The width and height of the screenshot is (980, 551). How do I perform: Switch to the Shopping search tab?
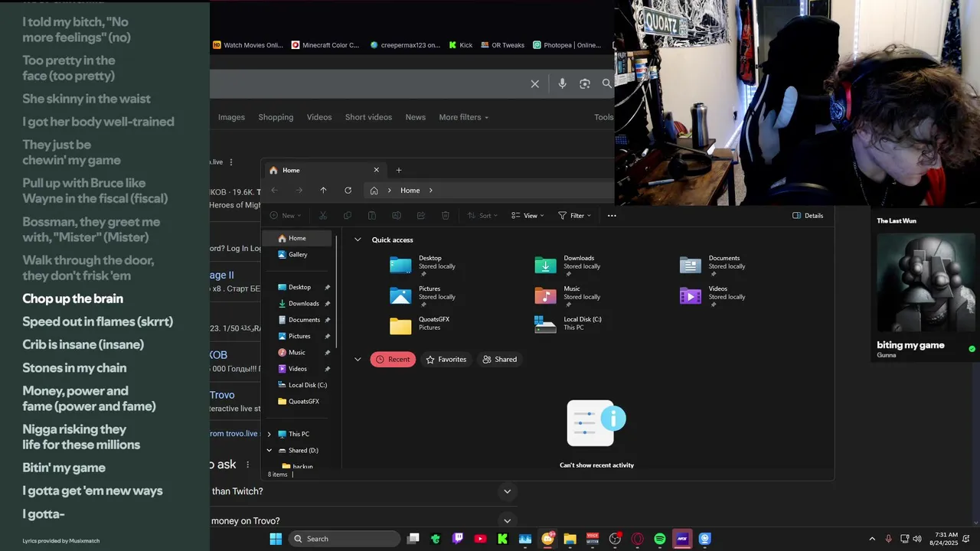(276, 117)
